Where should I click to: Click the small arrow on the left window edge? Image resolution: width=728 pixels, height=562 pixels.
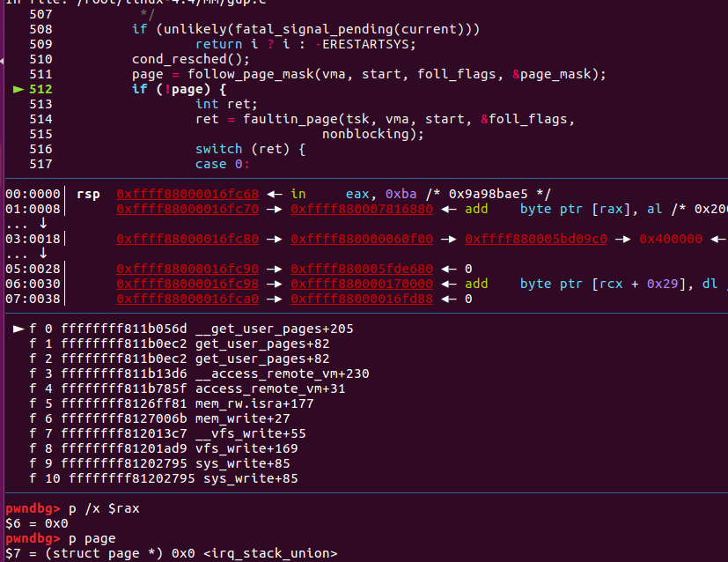(3, 62)
